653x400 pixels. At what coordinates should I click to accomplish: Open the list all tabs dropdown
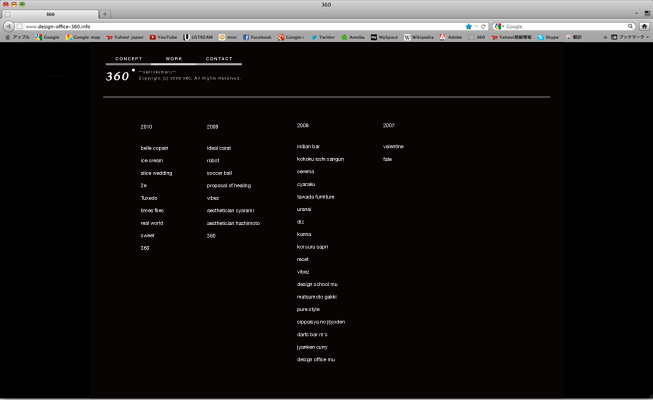pyautogui.click(x=636, y=14)
